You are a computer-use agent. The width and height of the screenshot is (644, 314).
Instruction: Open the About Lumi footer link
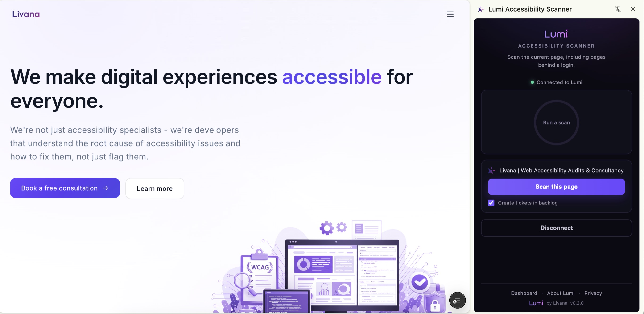tap(561, 293)
